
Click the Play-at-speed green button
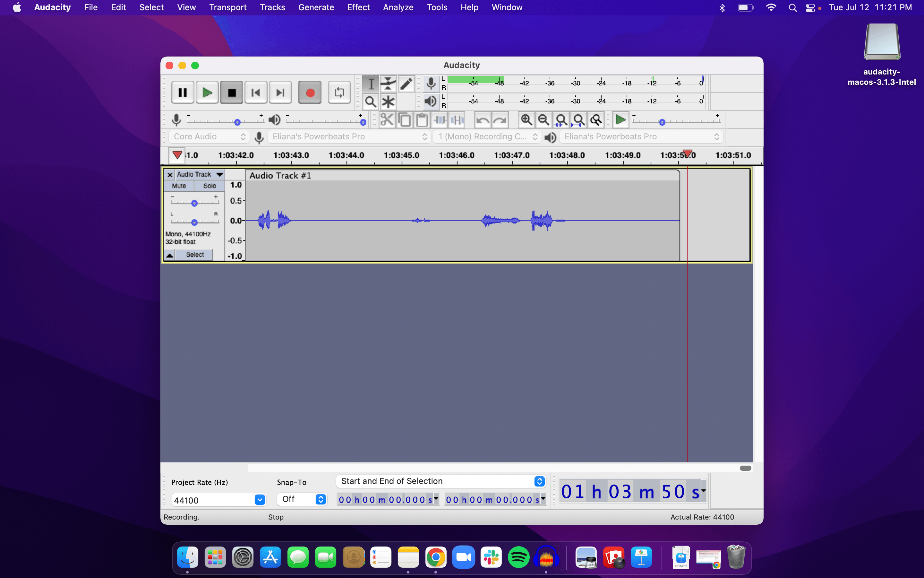620,120
